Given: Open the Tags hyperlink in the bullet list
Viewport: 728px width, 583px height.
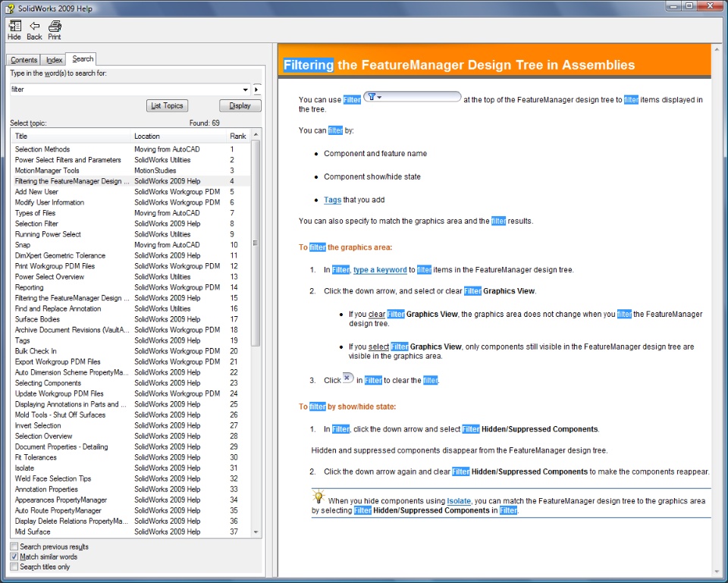Looking at the screenshot, I should point(332,200).
